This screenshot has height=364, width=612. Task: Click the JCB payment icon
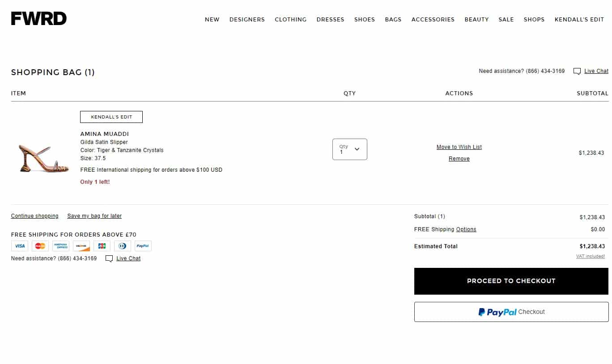pyautogui.click(x=102, y=245)
